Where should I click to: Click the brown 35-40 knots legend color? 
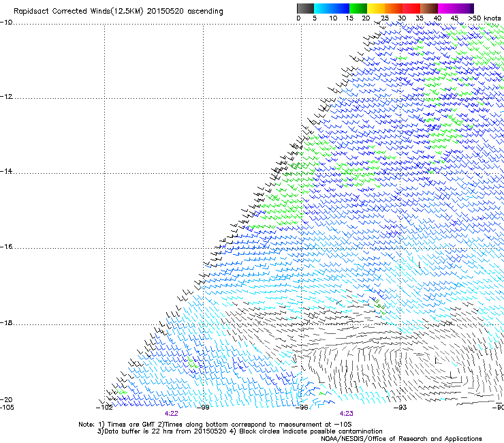(429, 8)
